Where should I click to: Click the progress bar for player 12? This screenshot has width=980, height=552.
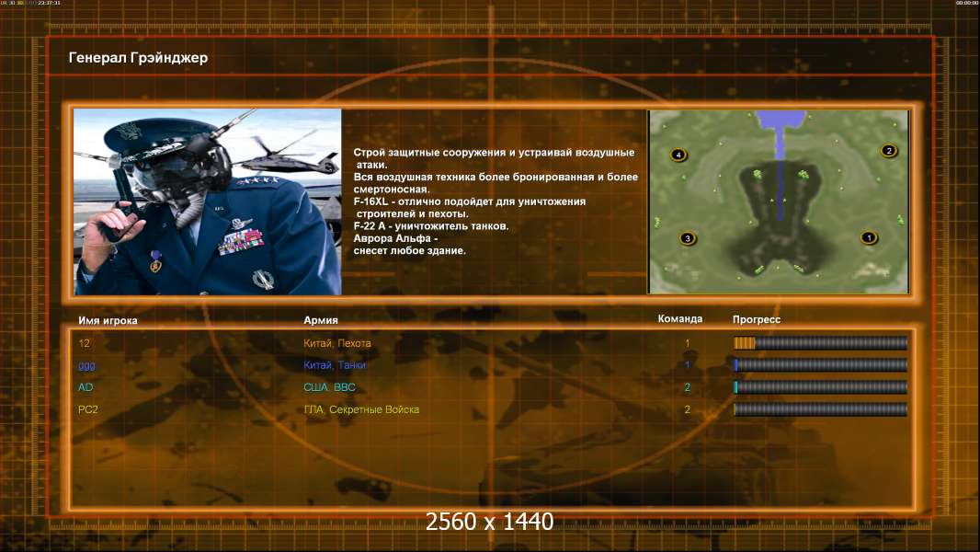tap(820, 342)
